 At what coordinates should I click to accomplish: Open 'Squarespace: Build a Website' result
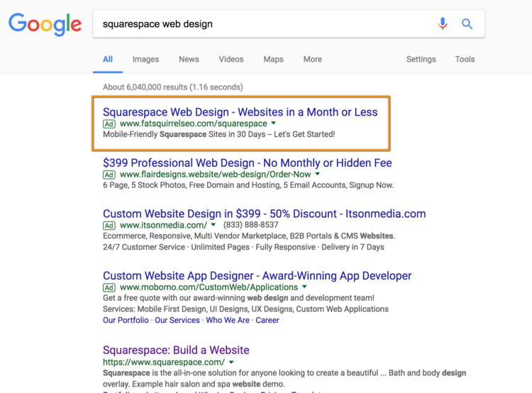(176, 350)
